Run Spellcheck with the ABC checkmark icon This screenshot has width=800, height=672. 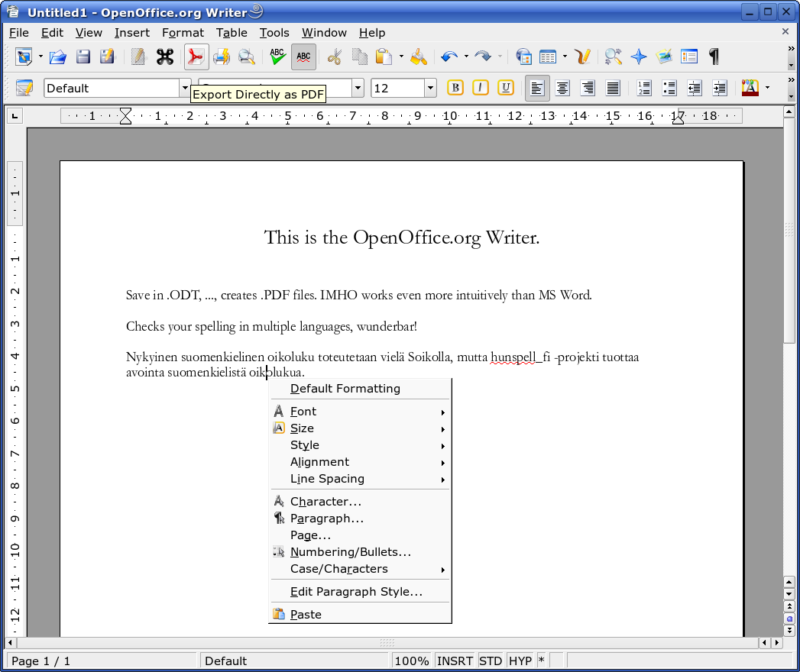[x=277, y=57]
